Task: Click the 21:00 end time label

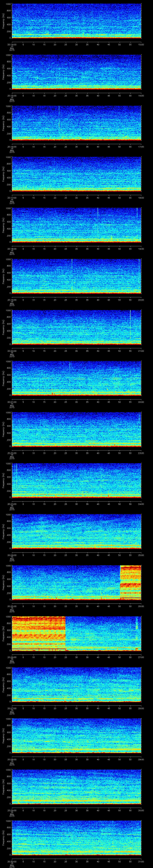Action: tap(141, 351)
